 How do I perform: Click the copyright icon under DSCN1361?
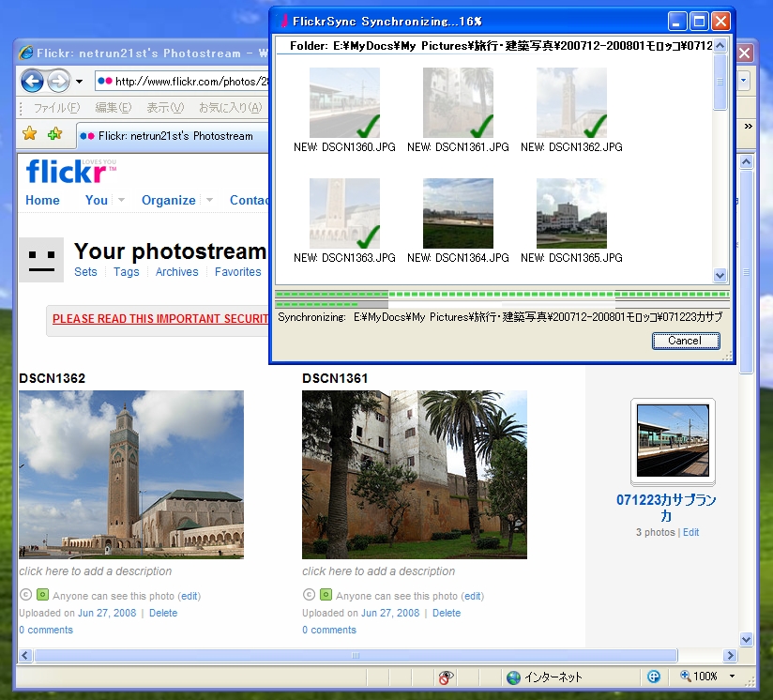309,595
